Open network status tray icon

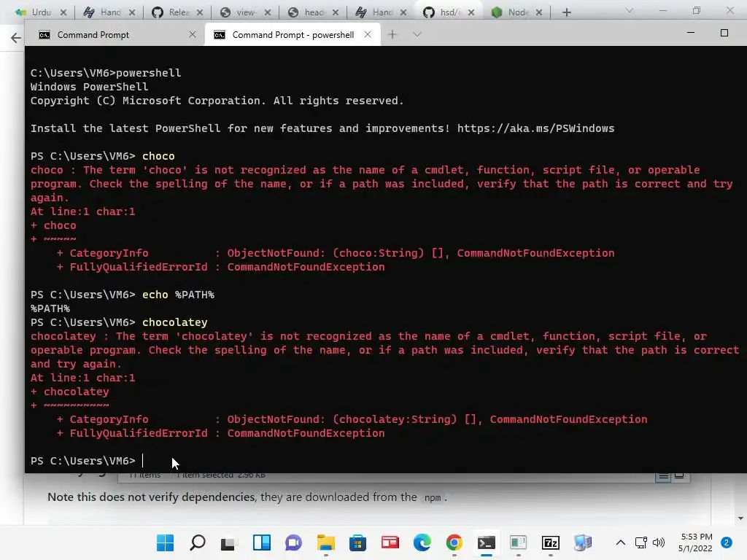tap(641, 542)
